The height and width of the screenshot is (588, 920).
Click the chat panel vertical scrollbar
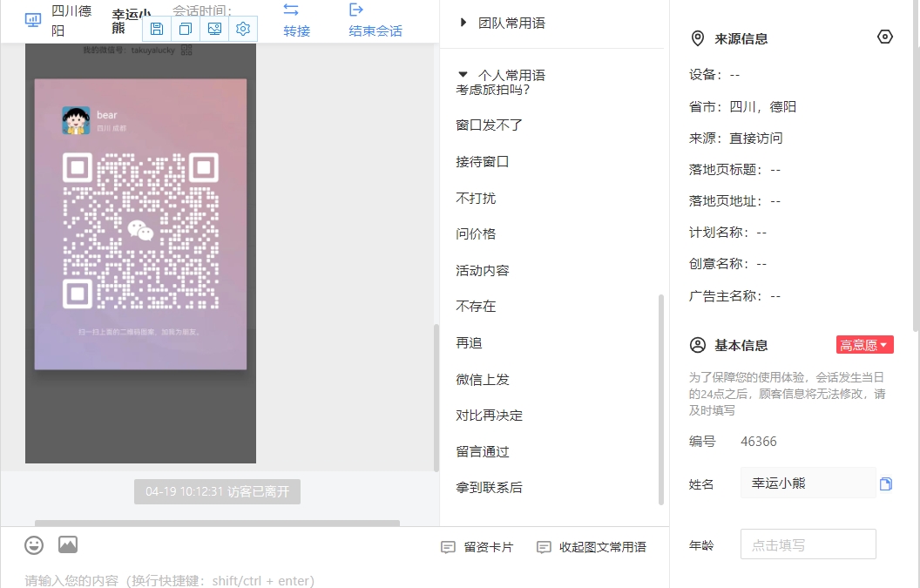436,397
